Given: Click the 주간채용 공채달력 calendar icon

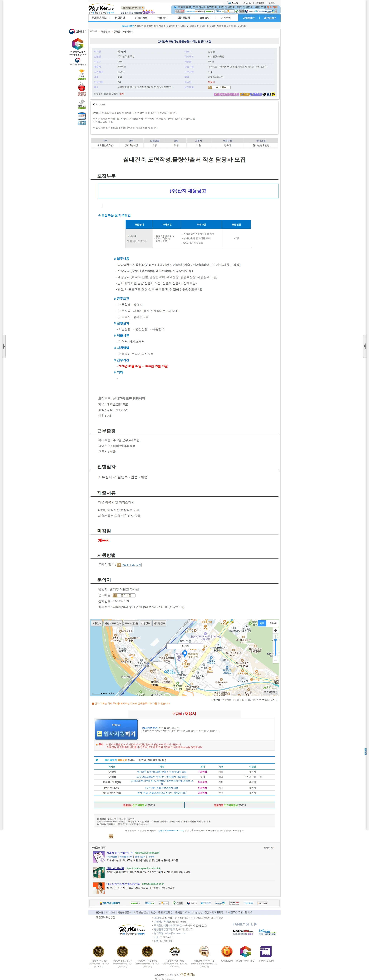Looking at the screenshot, I should click(81, 119).
